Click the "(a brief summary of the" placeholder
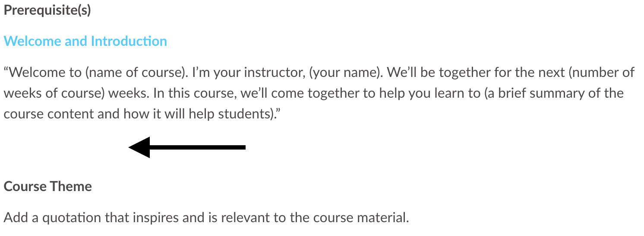This screenshot has height=236, width=644. [554, 93]
